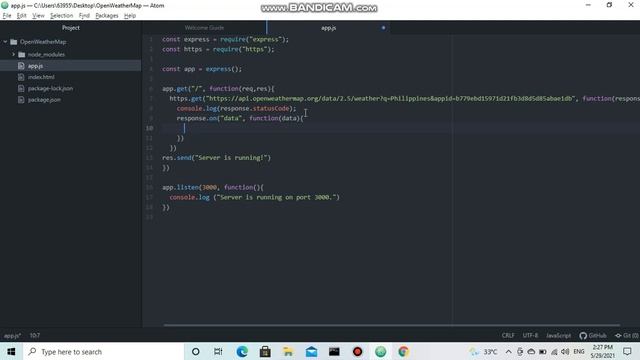Open Microsoft Store from taskbar
640x360 pixels.
coord(265,351)
